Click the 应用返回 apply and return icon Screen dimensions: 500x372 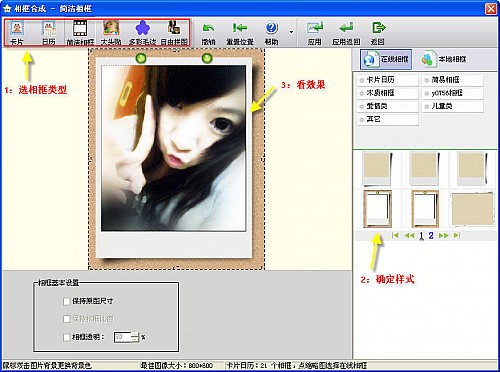click(x=346, y=33)
